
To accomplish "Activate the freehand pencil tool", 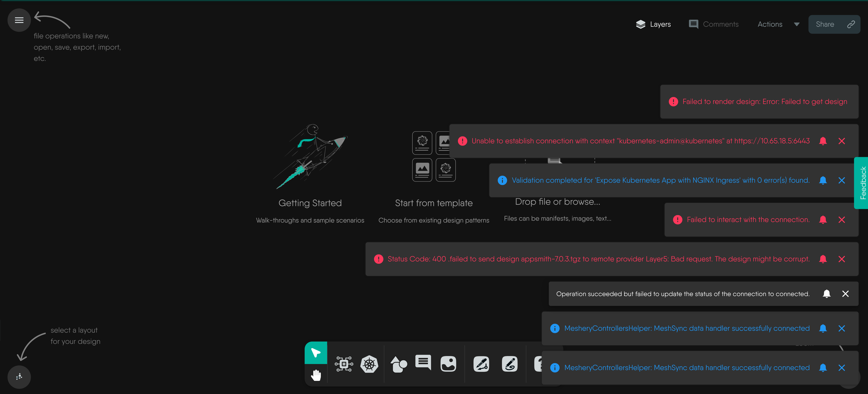I will click(x=509, y=364).
